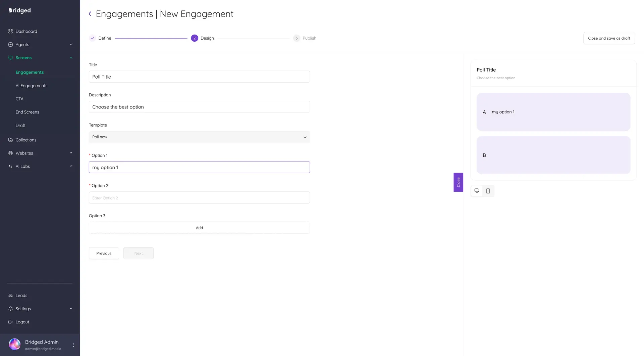
Task: Click the purple Close side tab
Action: click(x=458, y=182)
